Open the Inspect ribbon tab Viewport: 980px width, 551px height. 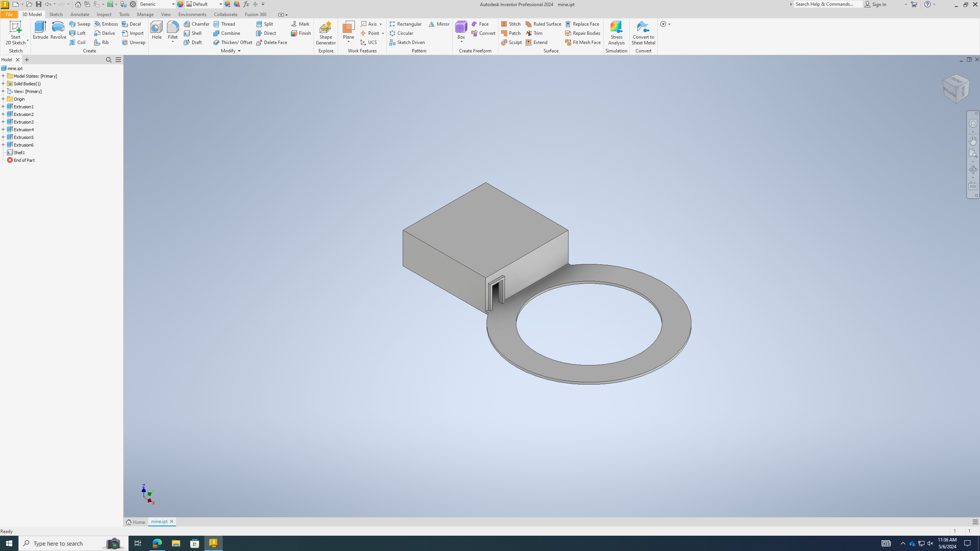click(x=104, y=14)
